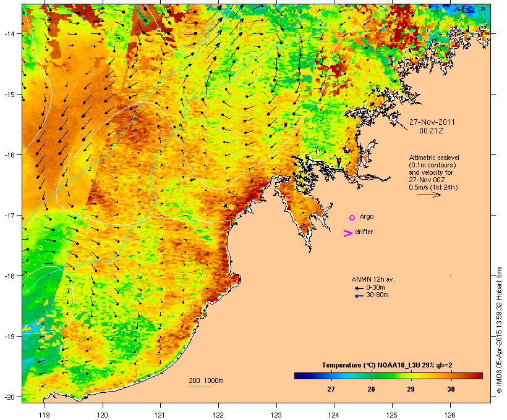507x420 pixels.
Task: Click the latitude label -15
Action: (x=9, y=94)
